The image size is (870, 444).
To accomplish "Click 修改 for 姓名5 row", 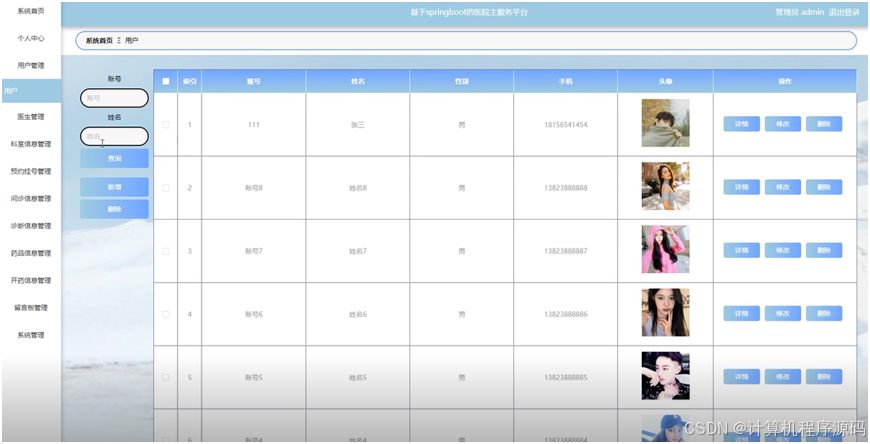I will [x=782, y=377].
